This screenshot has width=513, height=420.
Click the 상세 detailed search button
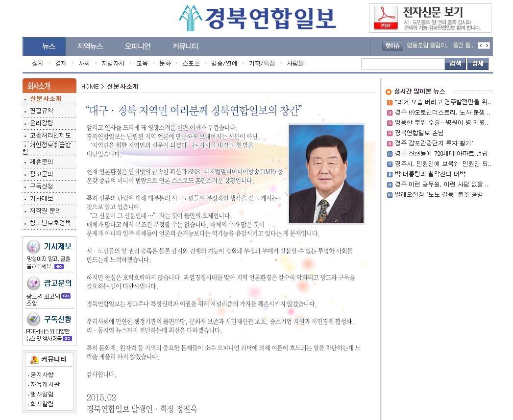click(x=478, y=64)
